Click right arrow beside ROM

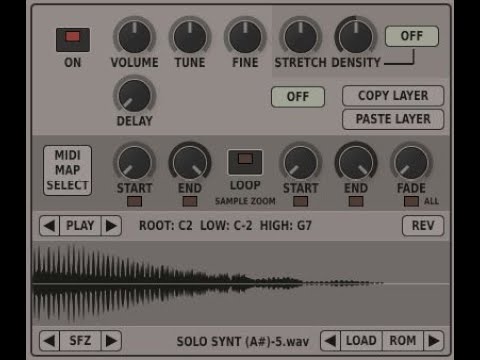[x=434, y=341]
